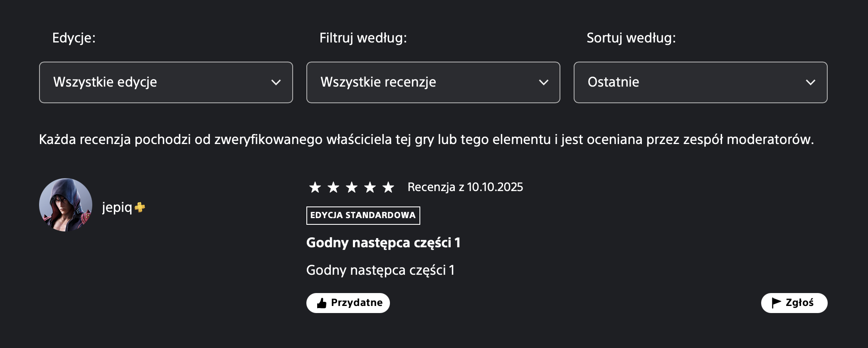Open the Wszystkie recenzje filter dropdown
Screen dimensions: 868x348
433,82
